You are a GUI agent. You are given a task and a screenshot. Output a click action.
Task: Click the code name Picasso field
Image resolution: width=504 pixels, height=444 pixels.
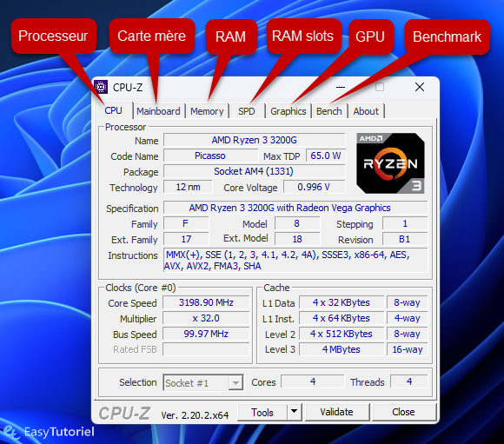click(x=210, y=156)
